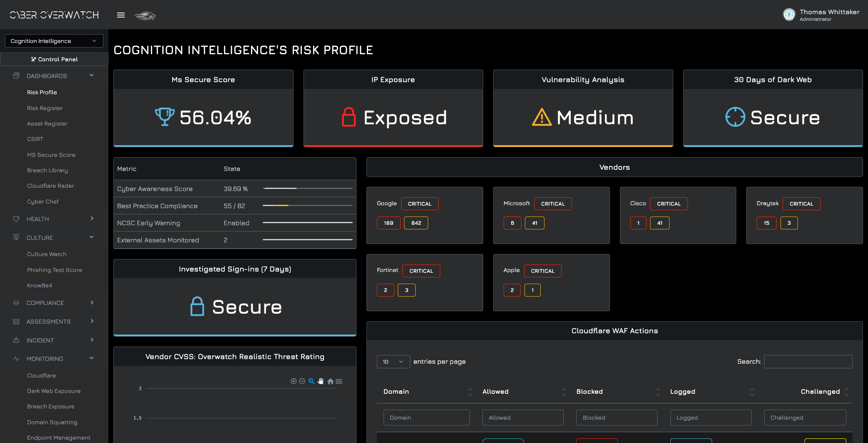868x443 pixels.
Task: Open the Control Panel
Action: tap(54, 59)
